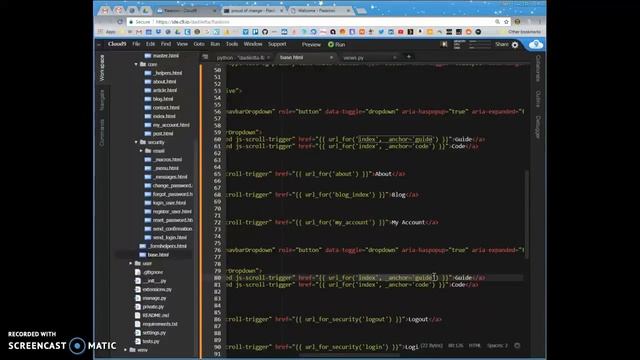
Task: Open the Goto menu
Action: point(199,44)
